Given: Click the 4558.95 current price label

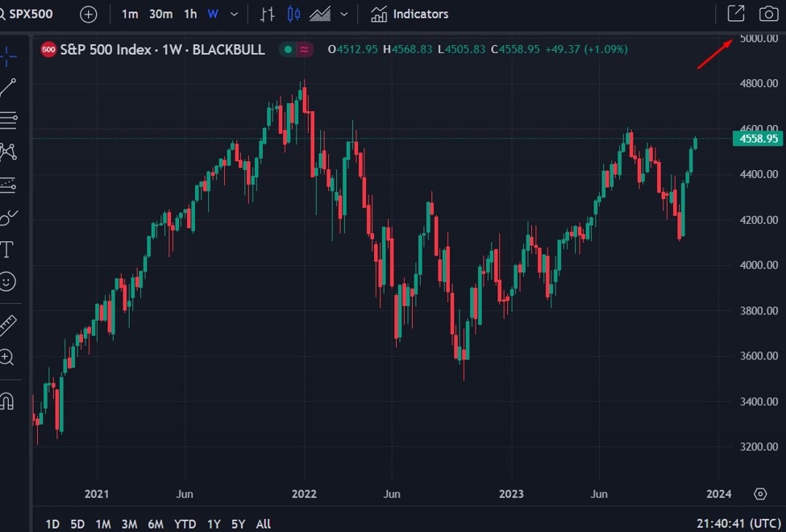Looking at the screenshot, I should (x=758, y=139).
